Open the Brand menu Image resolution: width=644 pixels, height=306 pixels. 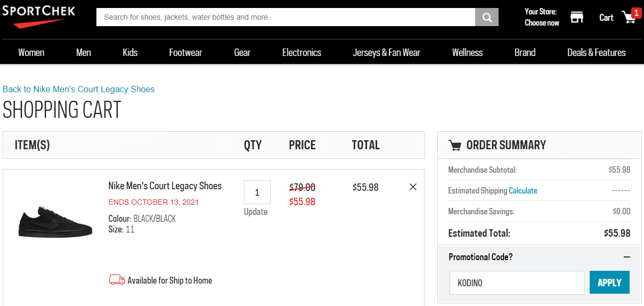point(525,52)
